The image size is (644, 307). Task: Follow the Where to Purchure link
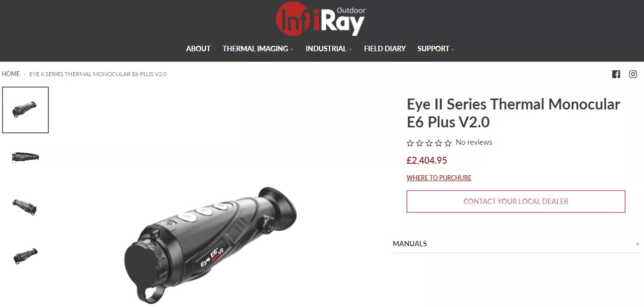click(439, 178)
